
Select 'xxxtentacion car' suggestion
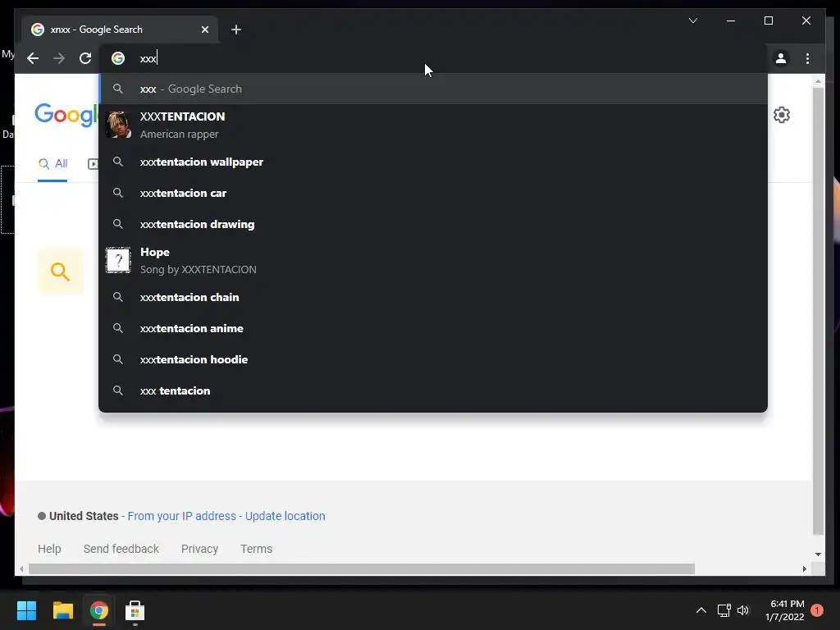433,193
